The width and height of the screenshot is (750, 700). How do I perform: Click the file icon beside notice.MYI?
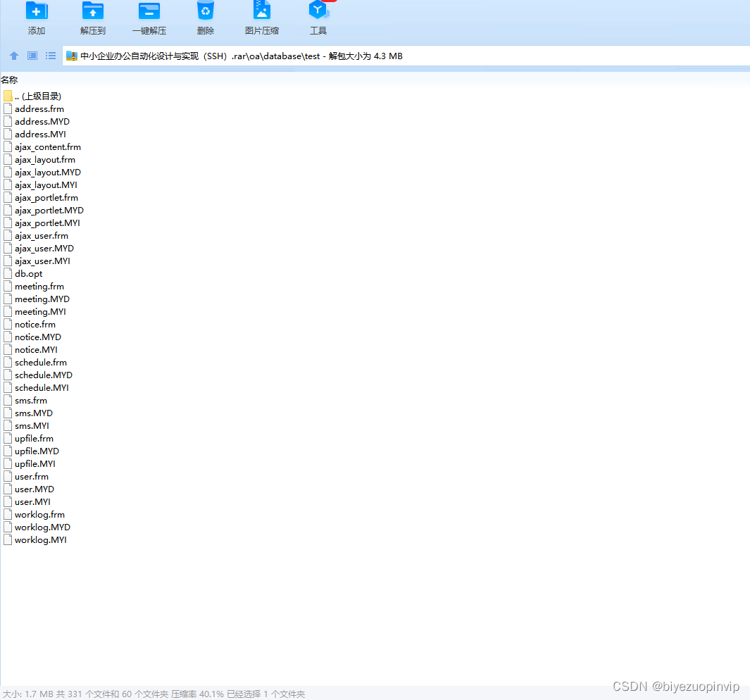pyautogui.click(x=8, y=350)
